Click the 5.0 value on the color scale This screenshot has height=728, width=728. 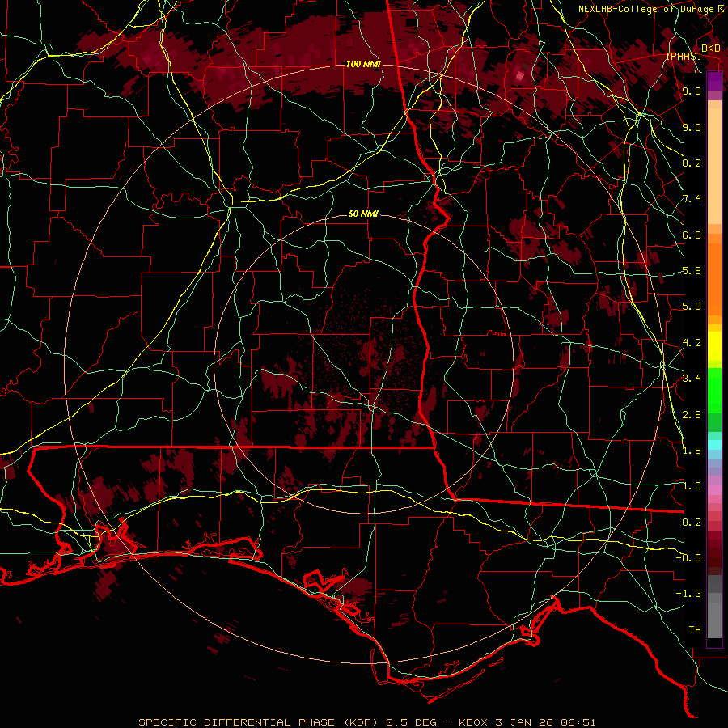[692, 307]
